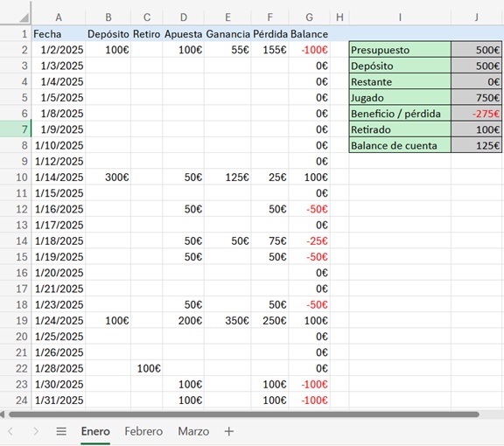Select the Presupuesto 500€ value cell
Viewport: 504px width, 446px height.
[476, 50]
